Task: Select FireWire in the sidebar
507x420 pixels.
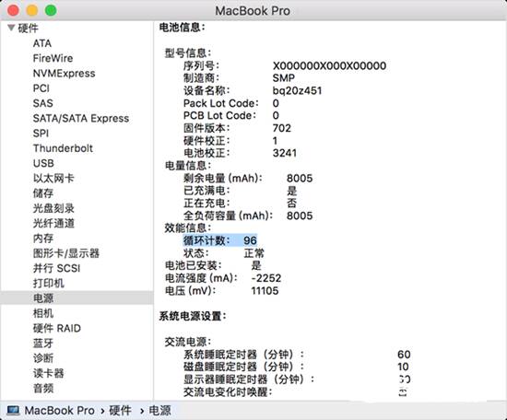Action: pos(53,58)
